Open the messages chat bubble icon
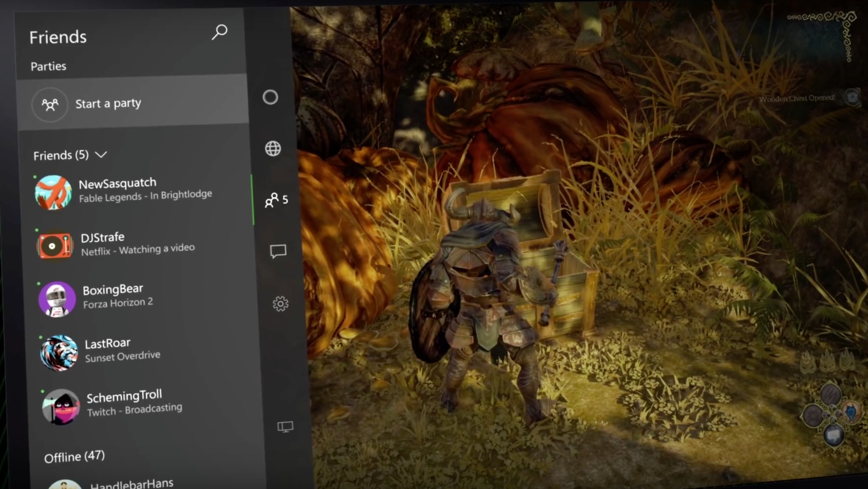Viewport: 868px width, 489px height. click(278, 251)
